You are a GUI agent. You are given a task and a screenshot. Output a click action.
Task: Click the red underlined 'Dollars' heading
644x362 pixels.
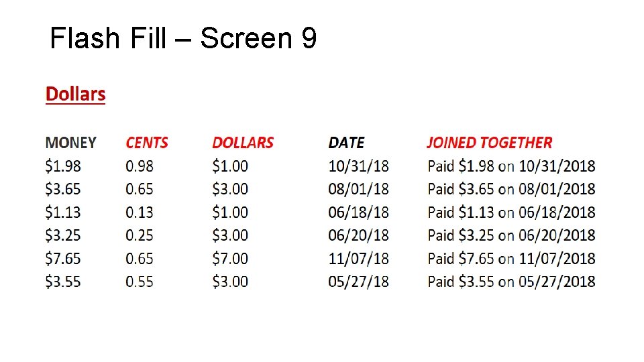tap(75, 94)
